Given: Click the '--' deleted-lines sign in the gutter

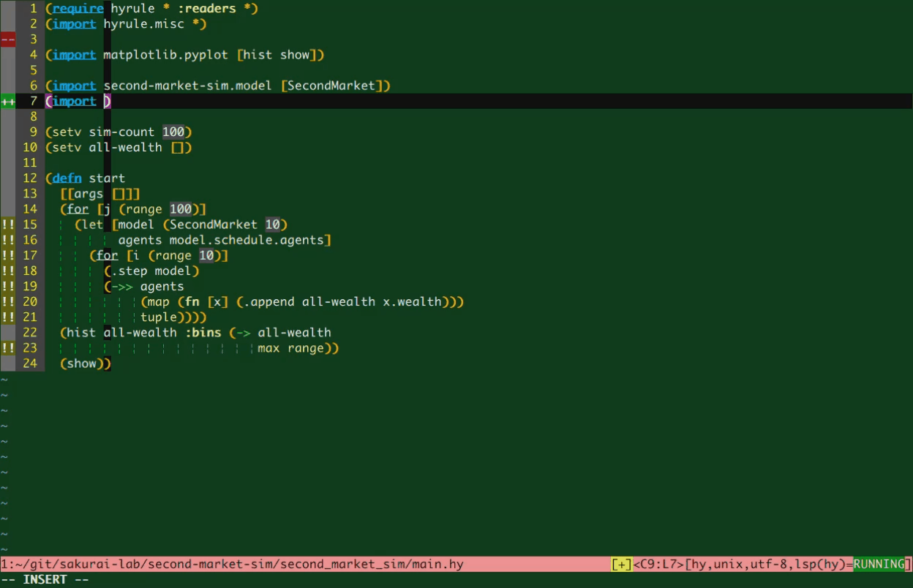Looking at the screenshot, I should 7,39.
